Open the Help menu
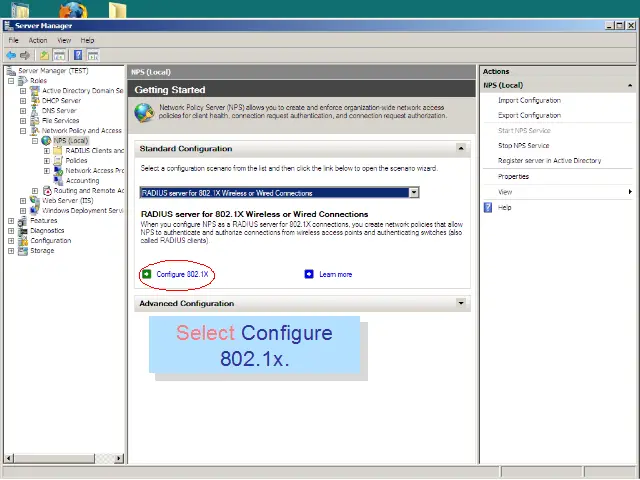Viewport: 640px width, 480px height. [87, 40]
